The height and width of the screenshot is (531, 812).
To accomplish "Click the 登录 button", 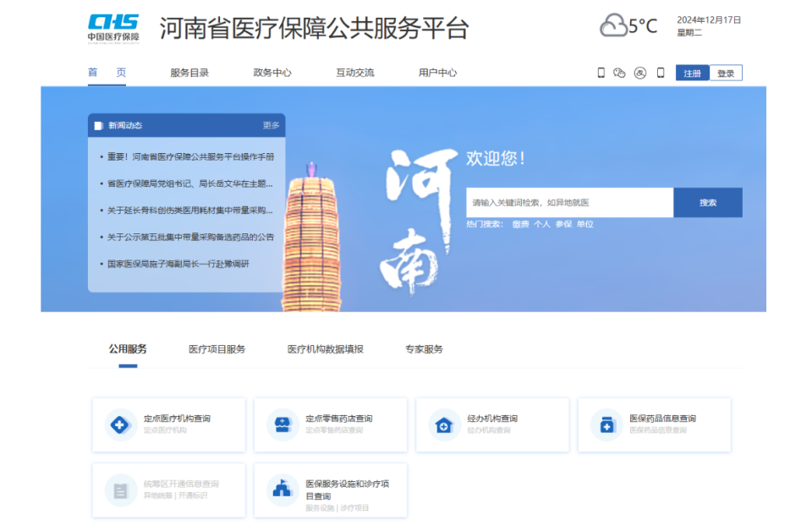I will [x=727, y=73].
